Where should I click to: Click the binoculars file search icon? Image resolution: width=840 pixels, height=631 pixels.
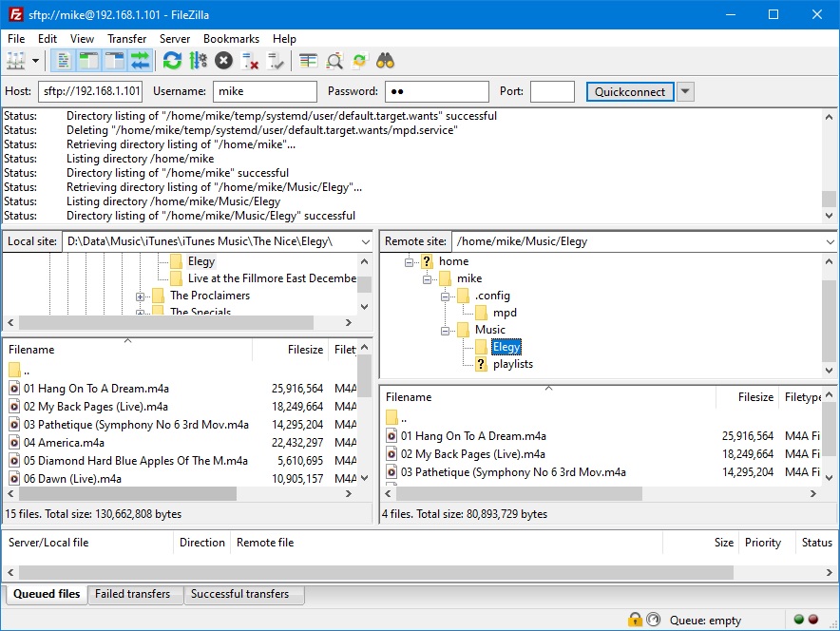click(385, 61)
